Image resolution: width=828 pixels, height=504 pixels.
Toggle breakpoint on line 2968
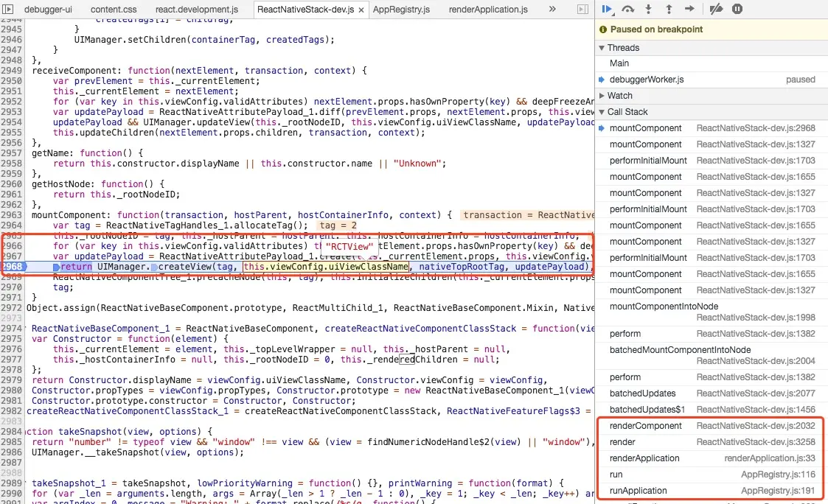[x=12, y=267]
